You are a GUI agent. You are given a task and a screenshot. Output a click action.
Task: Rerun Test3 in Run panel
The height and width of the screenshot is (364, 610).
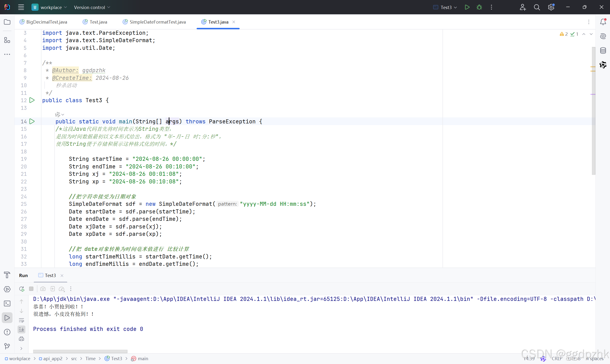coord(22,289)
